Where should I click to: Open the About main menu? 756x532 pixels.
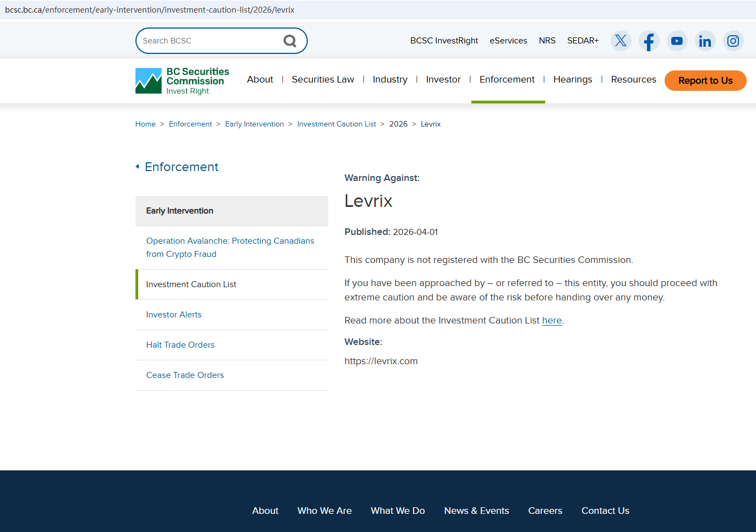(x=260, y=79)
